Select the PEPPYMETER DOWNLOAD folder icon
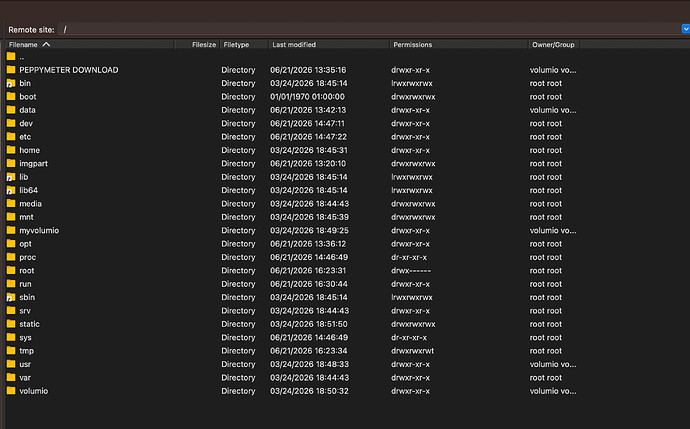This screenshot has height=429, width=690. click(x=11, y=70)
